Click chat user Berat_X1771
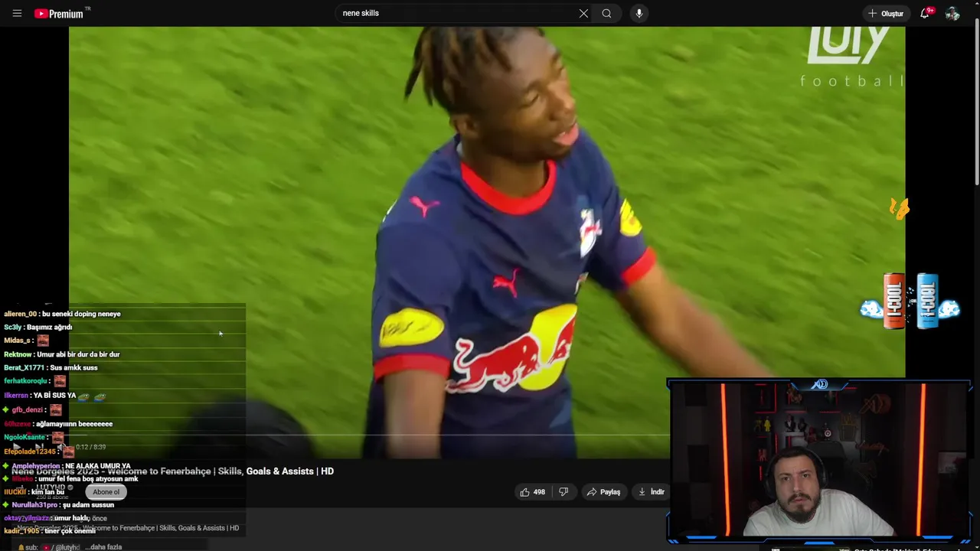Viewport: 980px width, 551px height. (24, 367)
